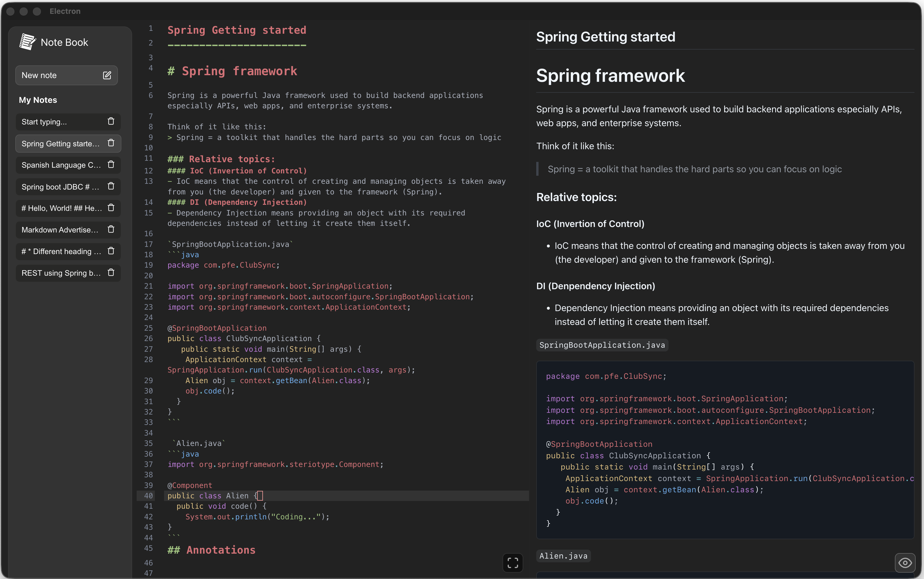Click editor line 1 'Spring Getting started' heading
The width and height of the screenshot is (924, 579).
tap(237, 30)
